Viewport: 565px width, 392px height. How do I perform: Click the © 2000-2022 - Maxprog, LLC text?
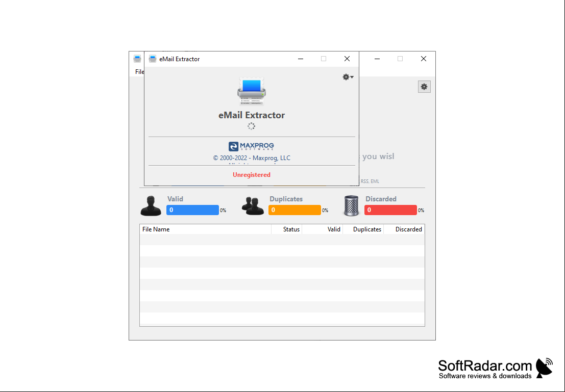tap(252, 158)
